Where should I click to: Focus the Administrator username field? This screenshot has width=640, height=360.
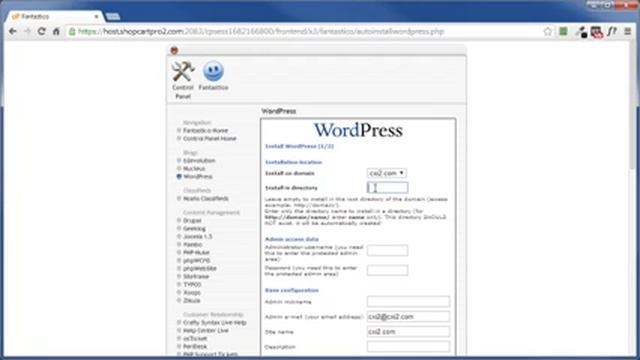coord(387,250)
